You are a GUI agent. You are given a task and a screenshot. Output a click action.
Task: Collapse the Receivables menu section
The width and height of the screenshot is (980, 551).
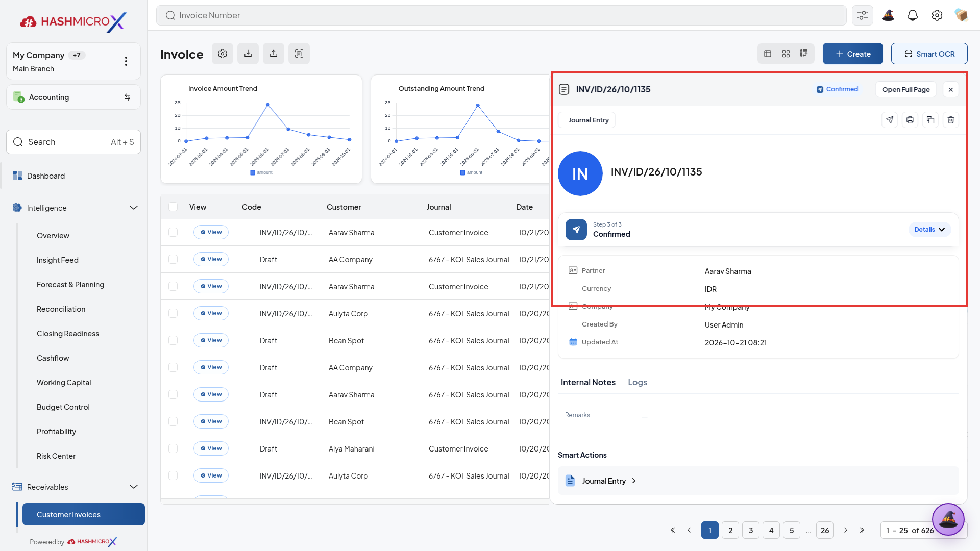[134, 487]
